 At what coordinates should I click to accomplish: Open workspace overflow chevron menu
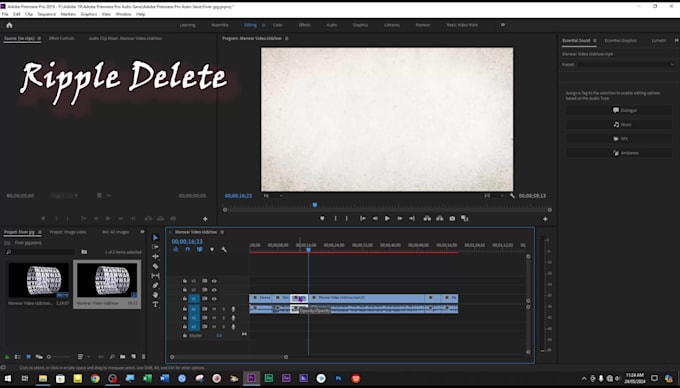[x=503, y=25]
